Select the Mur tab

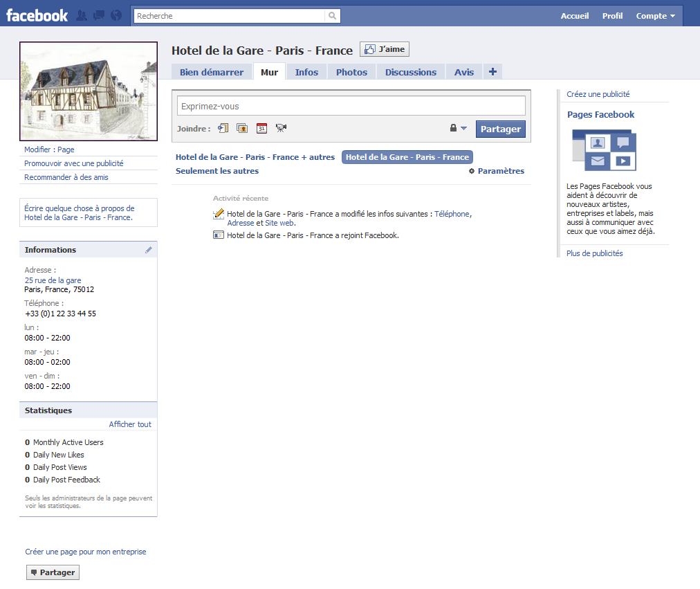pyautogui.click(x=269, y=72)
